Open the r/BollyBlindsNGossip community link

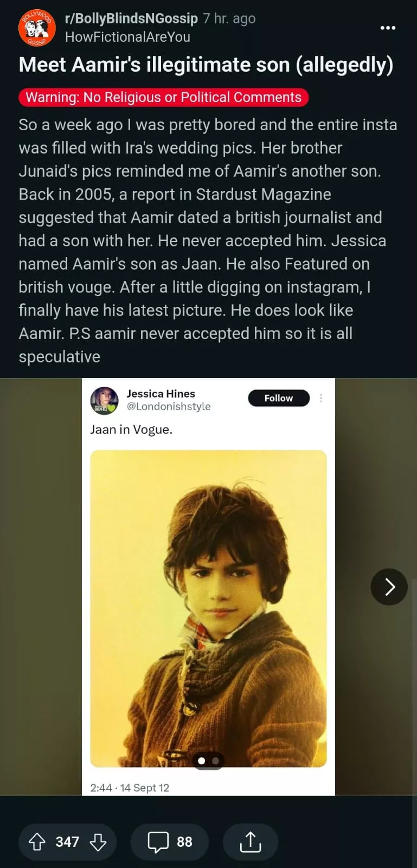131,18
